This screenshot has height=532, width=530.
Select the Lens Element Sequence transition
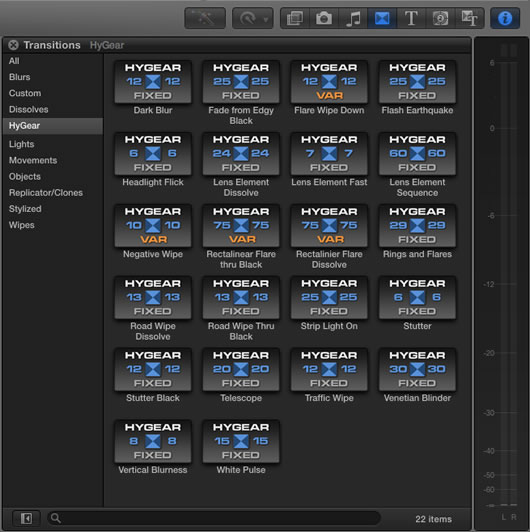[x=417, y=154]
